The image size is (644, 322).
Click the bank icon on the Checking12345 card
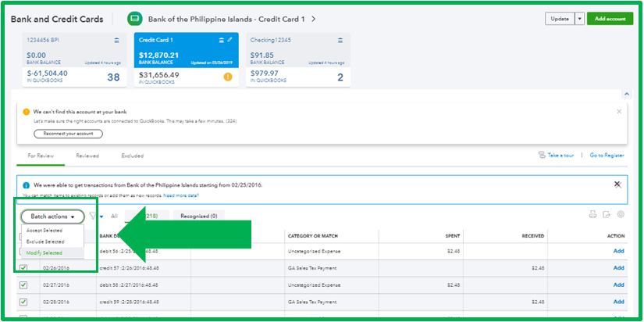pos(340,40)
